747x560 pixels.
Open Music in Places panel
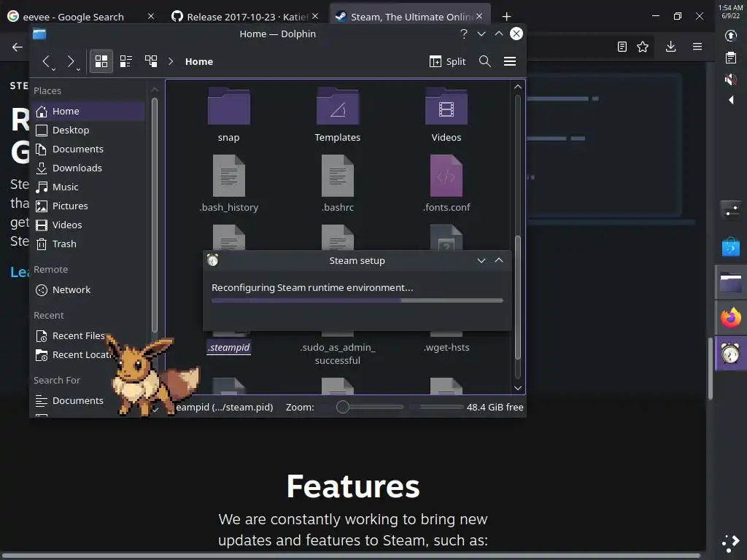(x=89, y=187)
